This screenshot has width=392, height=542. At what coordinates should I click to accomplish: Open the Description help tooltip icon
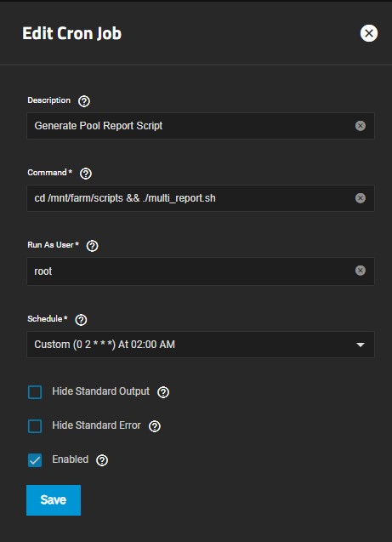point(84,101)
